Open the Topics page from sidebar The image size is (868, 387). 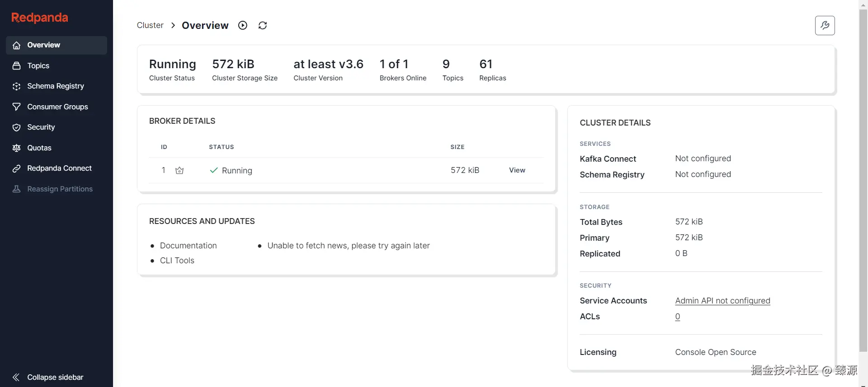tap(38, 66)
